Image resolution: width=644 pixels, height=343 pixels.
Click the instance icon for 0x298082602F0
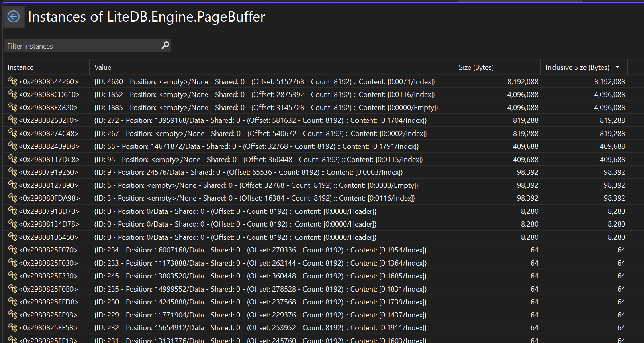click(x=12, y=120)
